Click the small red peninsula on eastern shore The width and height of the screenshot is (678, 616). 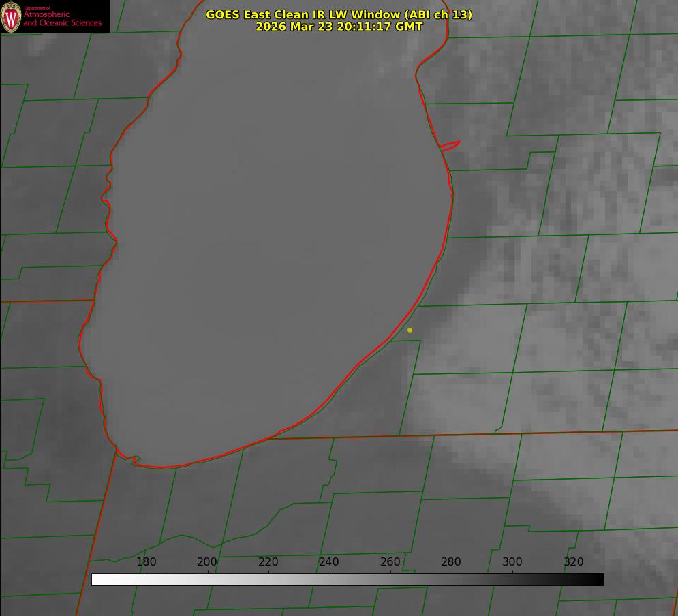pyautogui.click(x=450, y=145)
